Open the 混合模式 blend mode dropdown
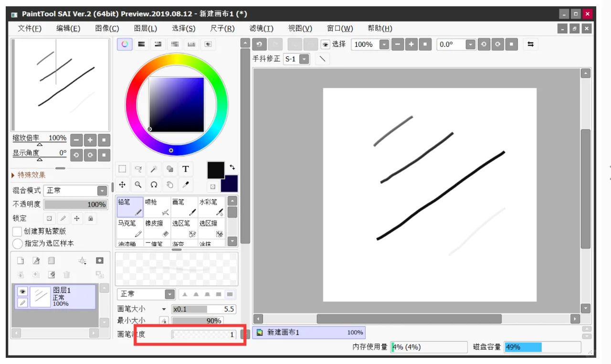 point(102,191)
